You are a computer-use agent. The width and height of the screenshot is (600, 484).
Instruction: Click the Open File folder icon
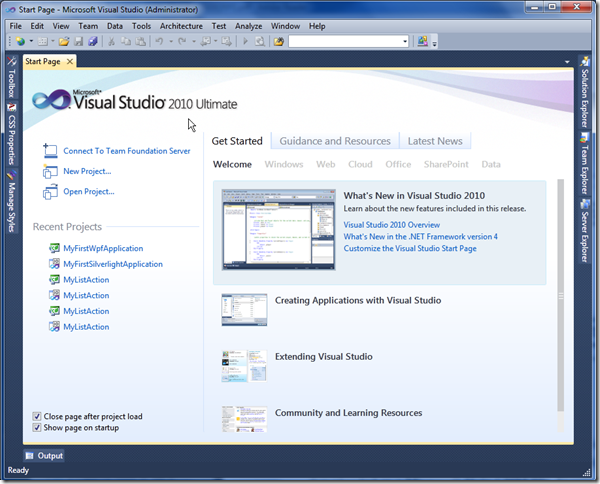[x=64, y=41]
